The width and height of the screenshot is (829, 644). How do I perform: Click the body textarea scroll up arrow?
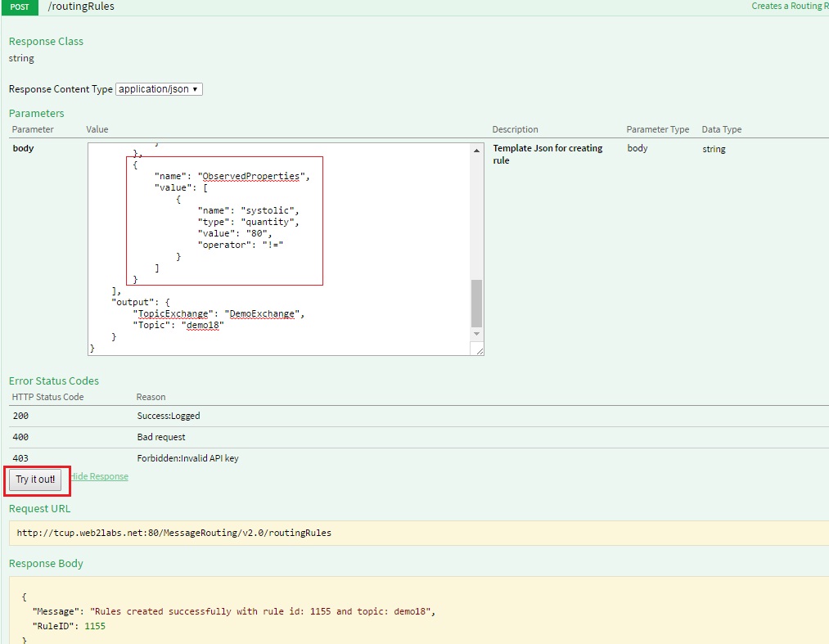pyautogui.click(x=476, y=151)
